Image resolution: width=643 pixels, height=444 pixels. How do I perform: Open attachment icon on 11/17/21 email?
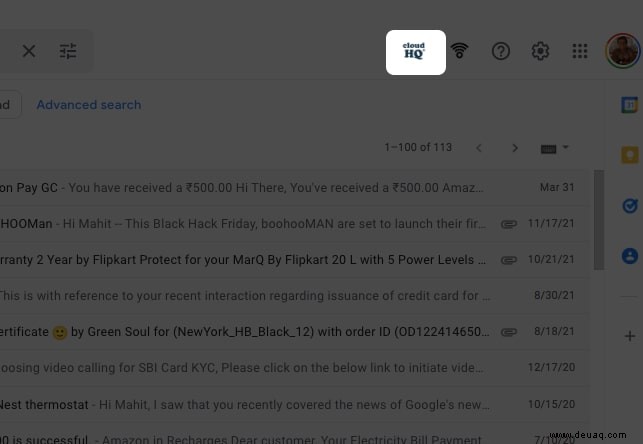(x=508, y=224)
